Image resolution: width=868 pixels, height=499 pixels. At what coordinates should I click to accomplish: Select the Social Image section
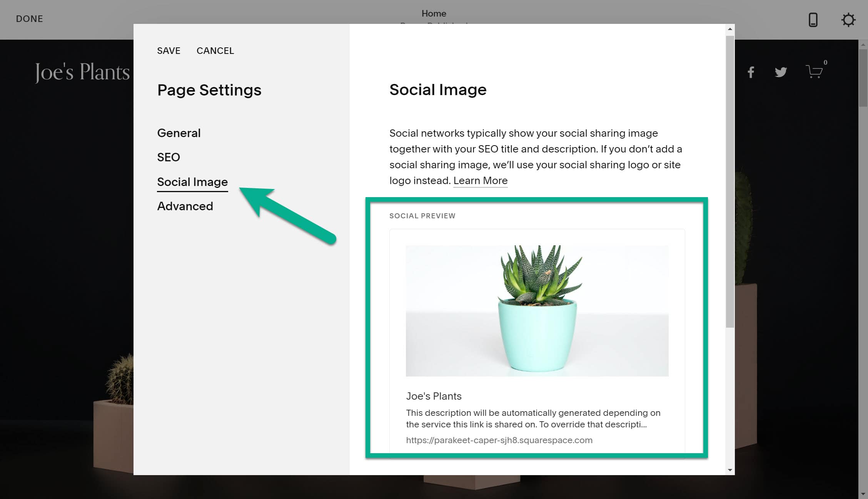click(192, 182)
